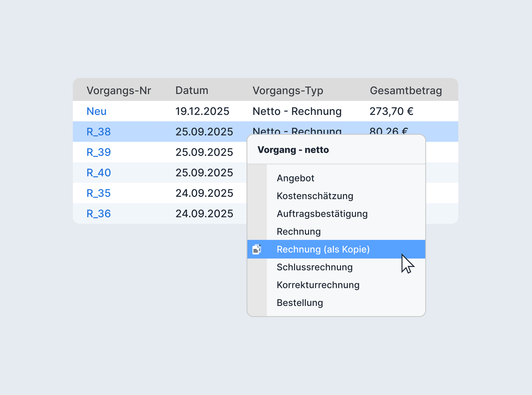The width and height of the screenshot is (532, 395).
Task: Sort by the Gesamtbetrag column header
Action: click(x=406, y=91)
